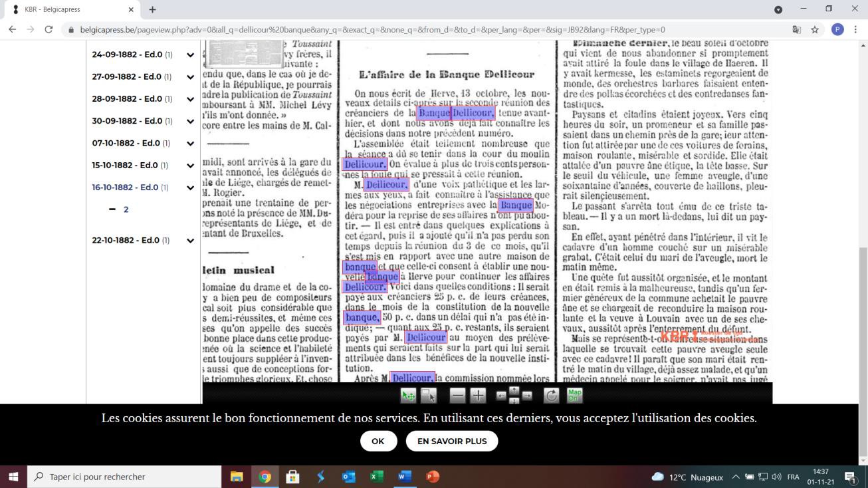
Task: Open page 2 of 16-10-1882 edition
Action: tap(126, 209)
